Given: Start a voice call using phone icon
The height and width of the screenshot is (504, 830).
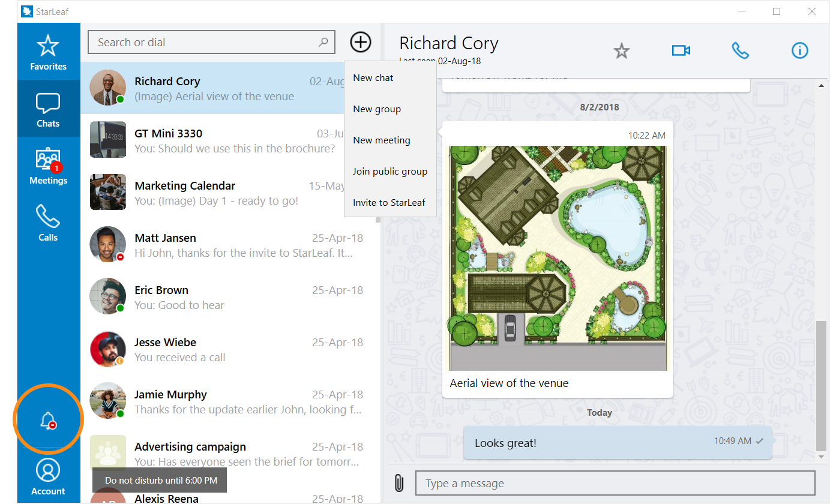Looking at the screenshot, I should click(x=740, y=51).
